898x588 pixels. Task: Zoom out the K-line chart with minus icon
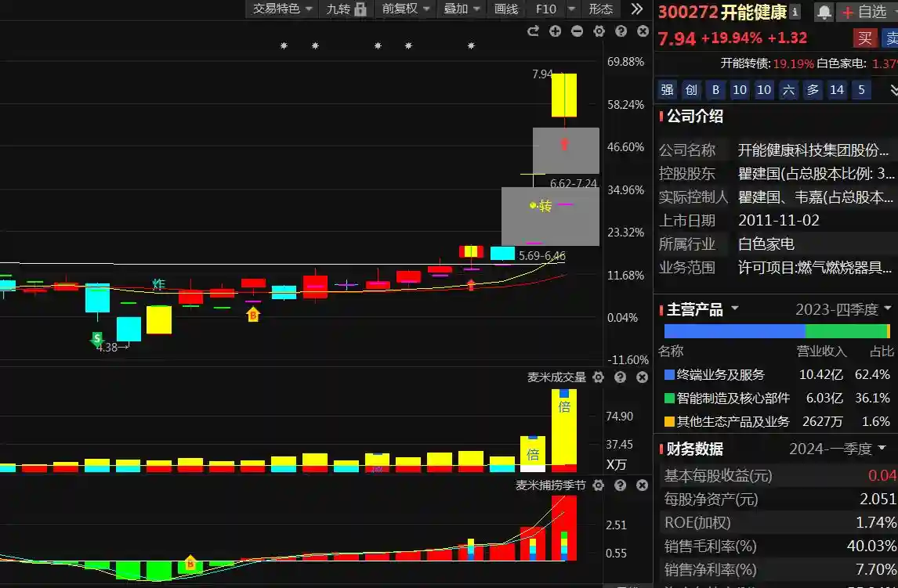tap(578, 31)
